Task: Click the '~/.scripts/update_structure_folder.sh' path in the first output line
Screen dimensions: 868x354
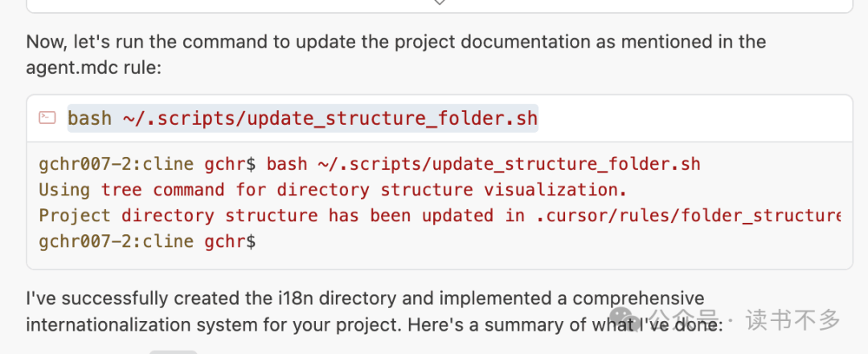Action: point(510,164)
